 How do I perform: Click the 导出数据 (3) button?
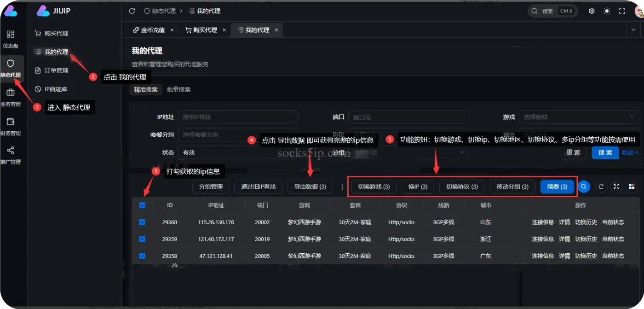310,187
